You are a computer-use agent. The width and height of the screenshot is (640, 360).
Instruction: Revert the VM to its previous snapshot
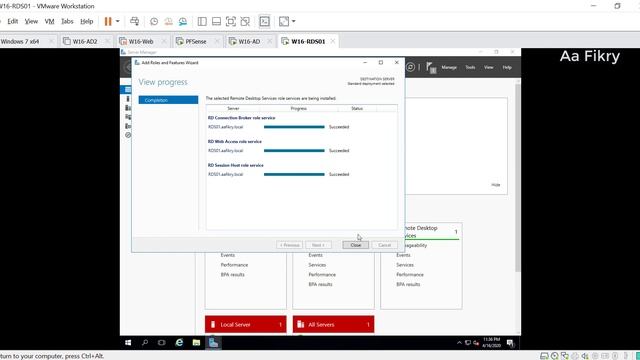tap(168, 21)
